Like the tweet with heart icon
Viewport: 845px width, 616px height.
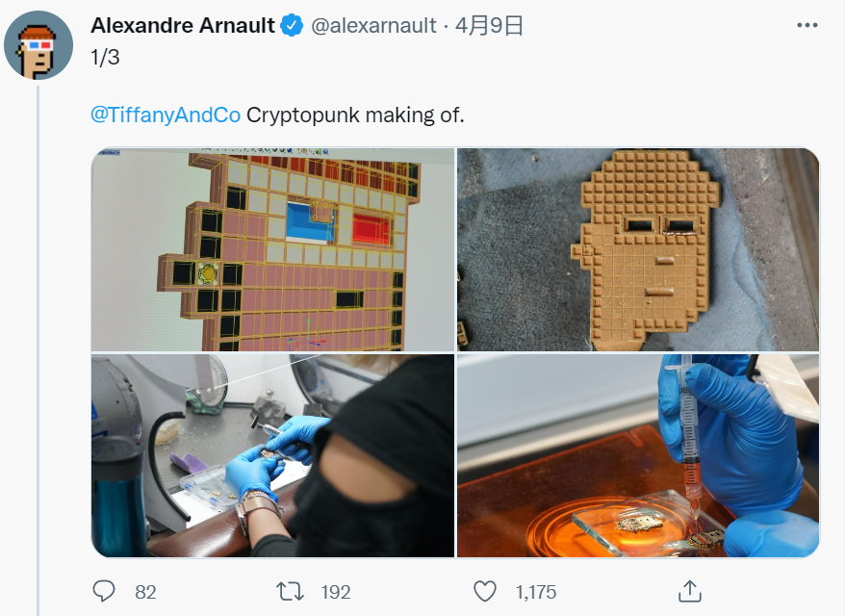485,591
